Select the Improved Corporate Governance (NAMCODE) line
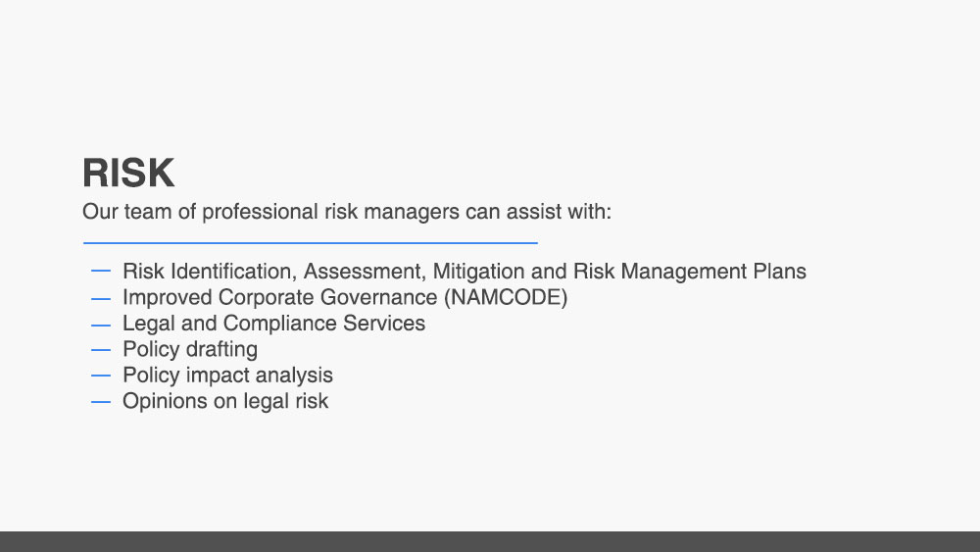This screenshot has height=552, width=980. coord(345,297)
